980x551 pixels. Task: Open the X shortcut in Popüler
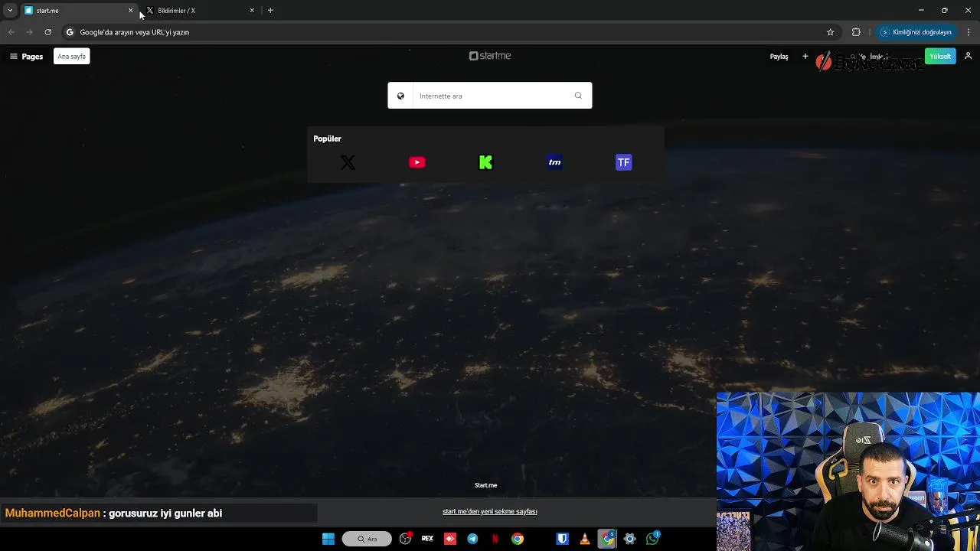tap(348, 162)
